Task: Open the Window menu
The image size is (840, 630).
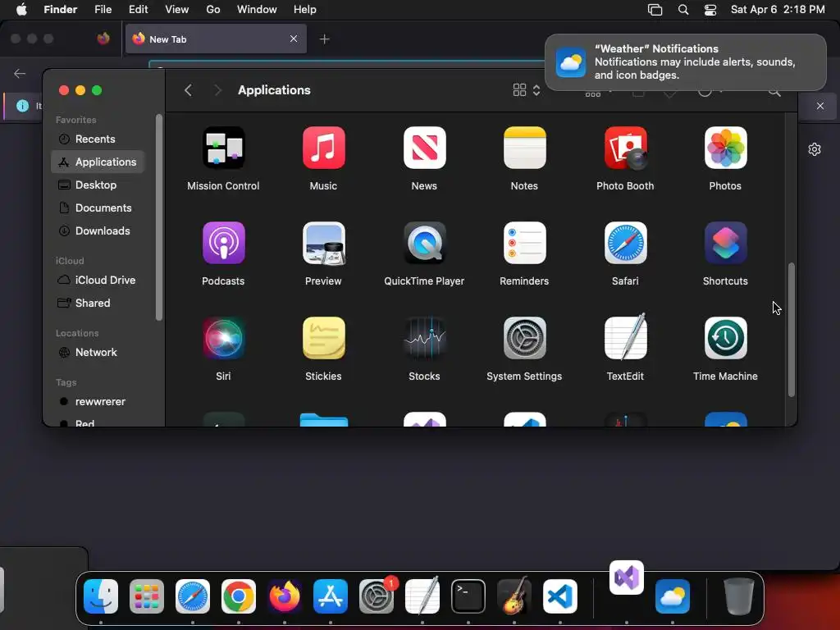Action: [x=257, y=10]
